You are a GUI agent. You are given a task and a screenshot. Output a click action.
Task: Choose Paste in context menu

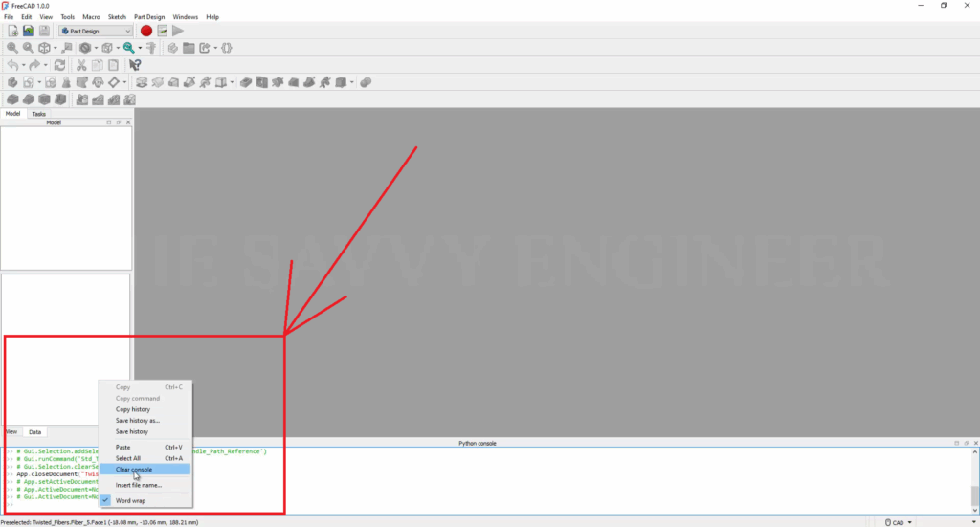click(x=145, y=447)
